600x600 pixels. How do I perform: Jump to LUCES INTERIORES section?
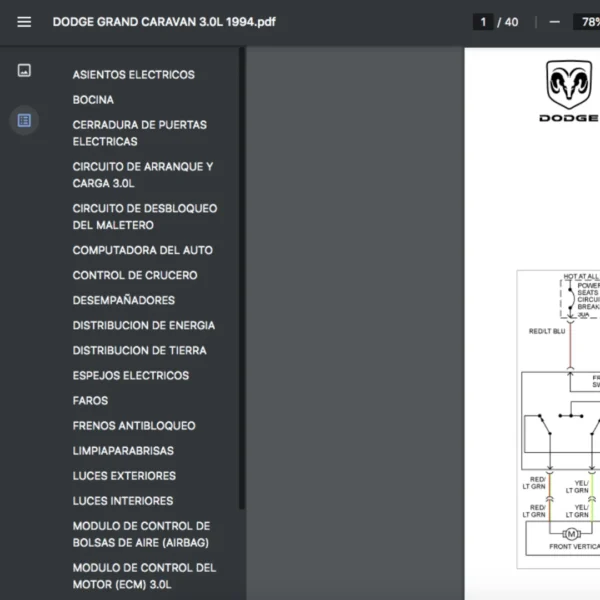123,501
